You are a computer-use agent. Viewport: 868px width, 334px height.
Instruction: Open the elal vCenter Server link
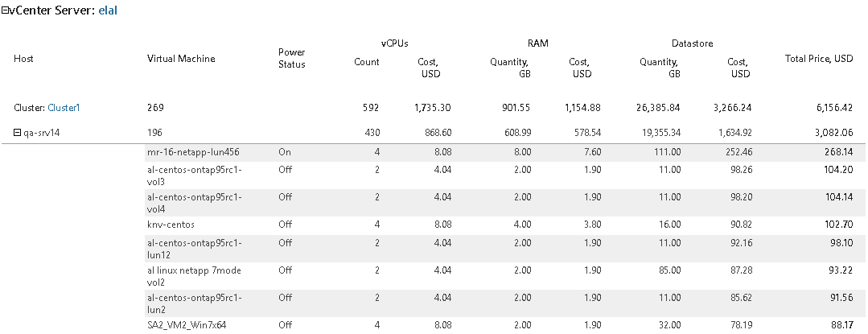click(x=108, y=10)
